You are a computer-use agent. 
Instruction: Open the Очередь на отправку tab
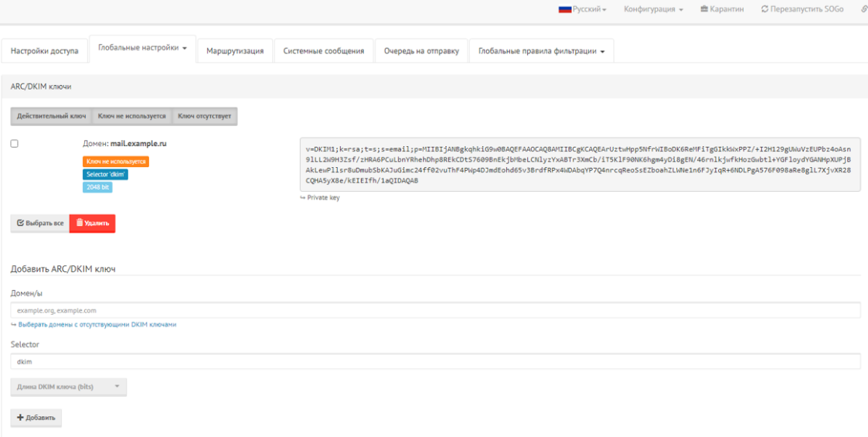pyautogui.click(x=422, y=51)
